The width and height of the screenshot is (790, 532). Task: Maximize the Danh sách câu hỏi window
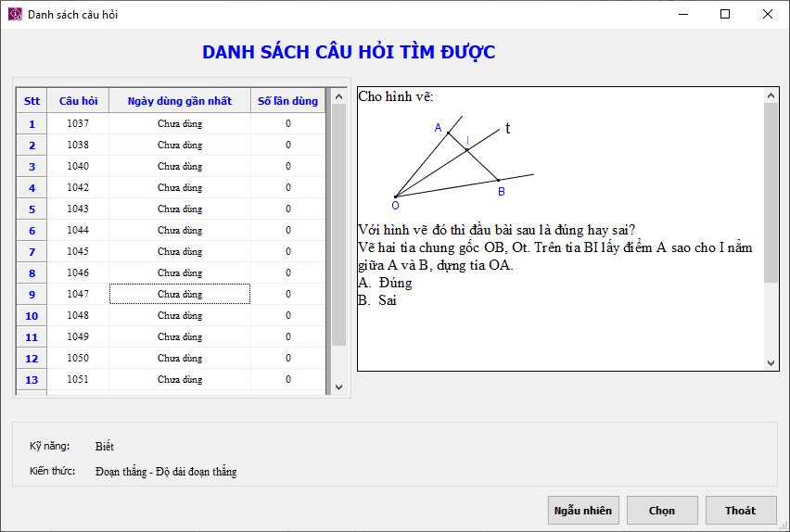pyautogui.click(x=725, y=14)
